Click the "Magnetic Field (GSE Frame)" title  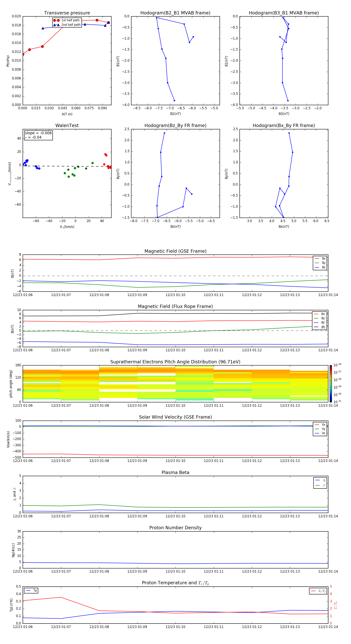click(x=175, y=251)
